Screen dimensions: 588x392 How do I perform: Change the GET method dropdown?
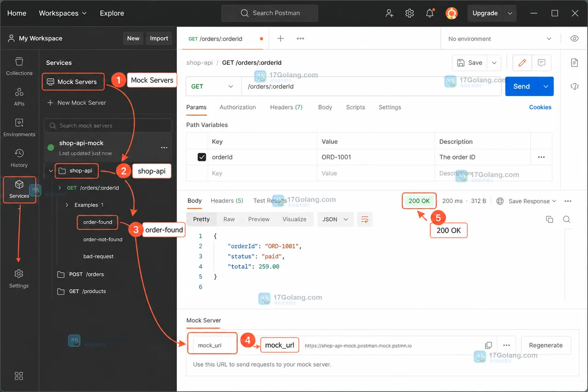214,86
